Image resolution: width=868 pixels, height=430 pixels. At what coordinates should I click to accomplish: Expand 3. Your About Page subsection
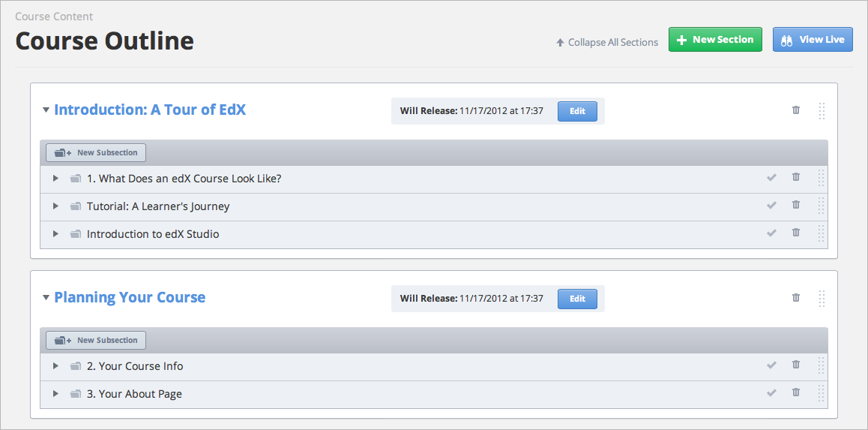[55, 394]
